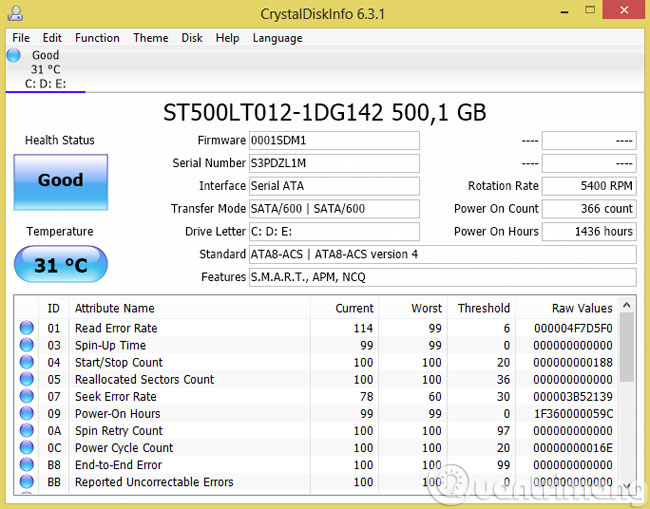Click the Raw Values column header
Screen dimensions: 650x509
[581, 308]
